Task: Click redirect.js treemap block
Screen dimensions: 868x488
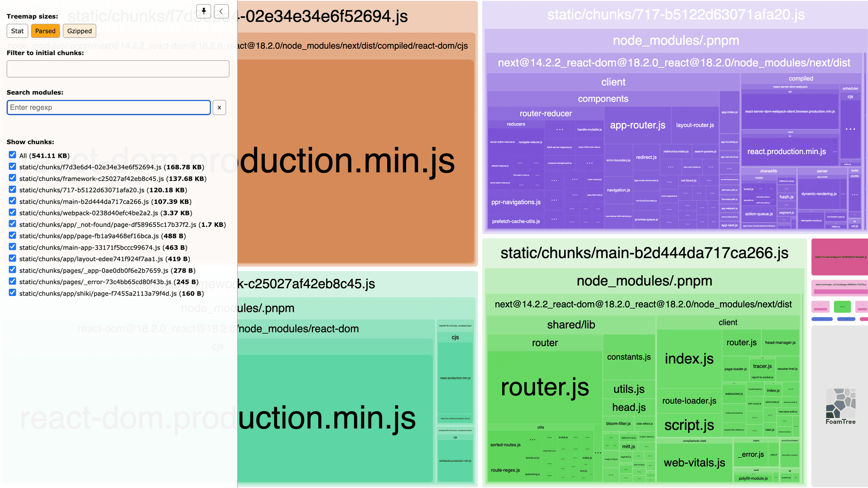Action: [x=646, y=157]
